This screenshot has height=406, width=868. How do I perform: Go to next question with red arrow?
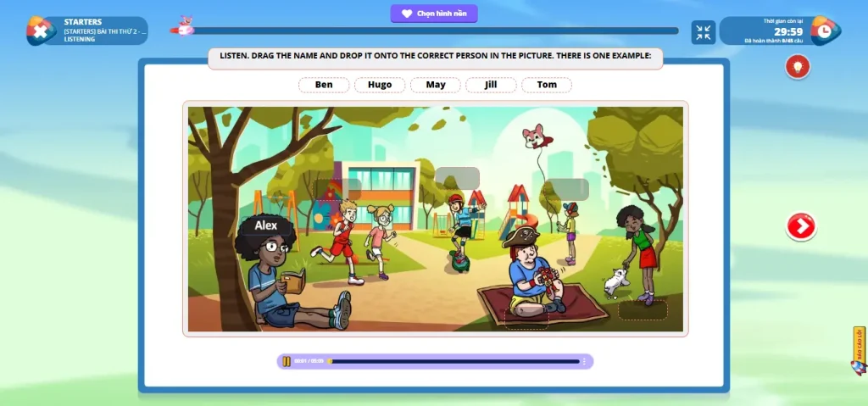801,226
